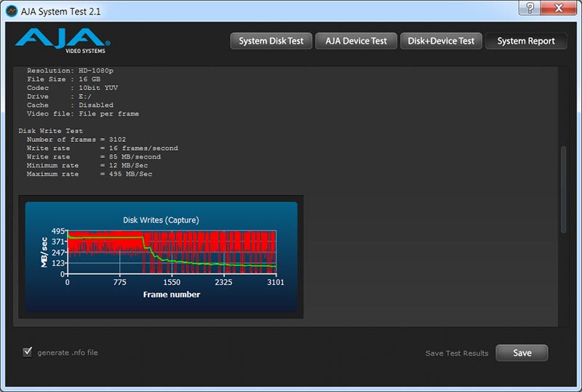
Task: Select the 'Drive : E:/' line
Action: pyautogui.click(x=59, y=97)
